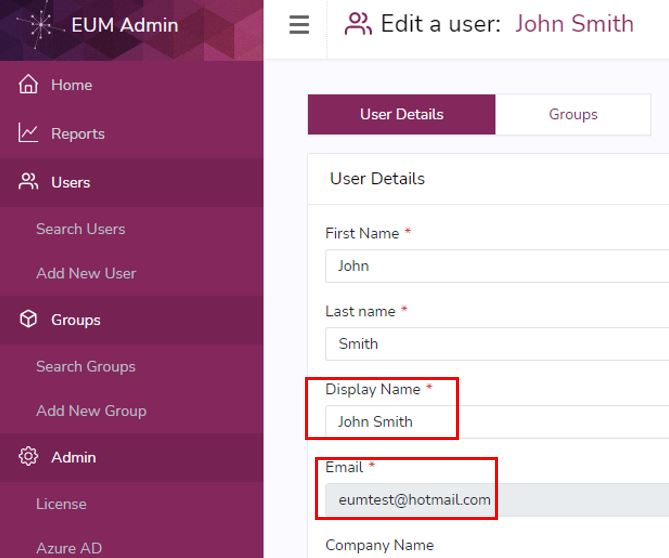The width and height of the screenshot is (669, 558).
Task: Collapse the Groups sidebar section
Action: (131, 320)
